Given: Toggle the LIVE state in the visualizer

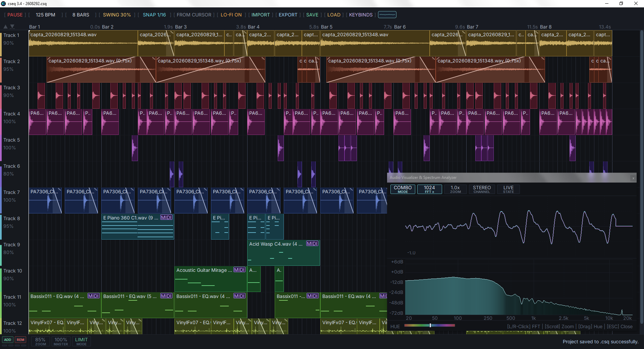Looking at the screenshot, I should click(x=508, y=189).
